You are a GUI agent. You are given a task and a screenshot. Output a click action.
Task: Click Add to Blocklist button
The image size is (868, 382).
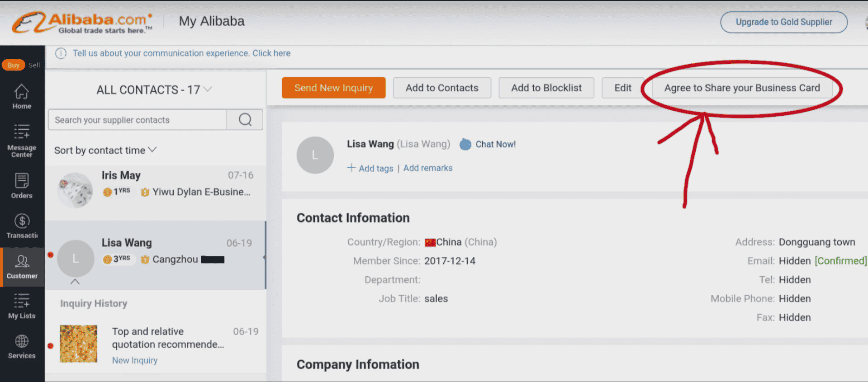click(x=546, y=88)
